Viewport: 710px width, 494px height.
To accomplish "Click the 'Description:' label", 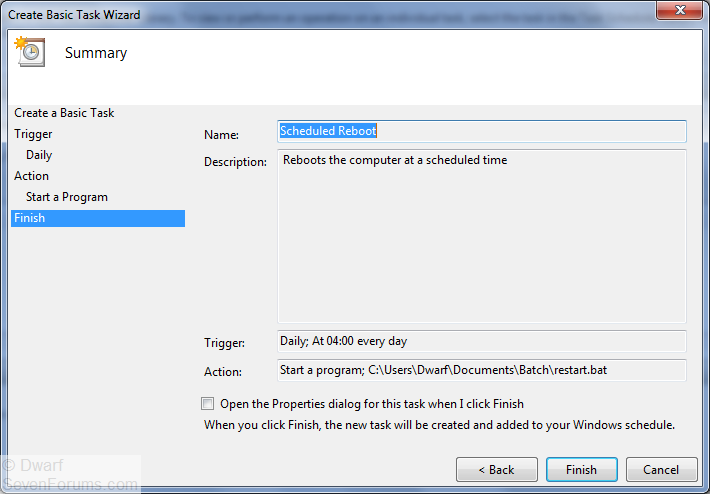I will click(x=235, y=162).
